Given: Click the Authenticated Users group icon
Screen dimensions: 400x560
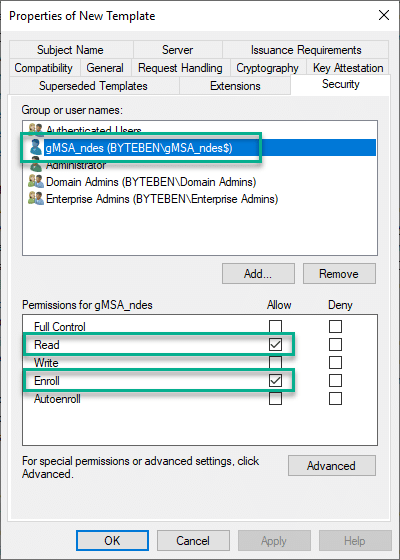Looking at the screenshot, I should (36, 130).
